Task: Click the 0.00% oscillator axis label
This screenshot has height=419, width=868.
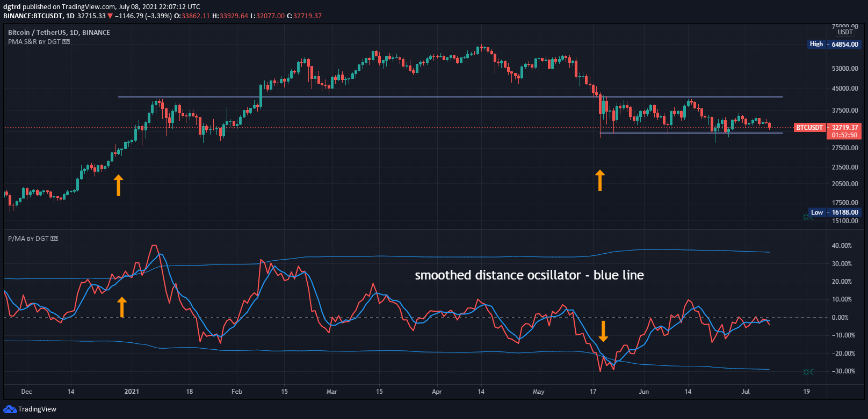Action: point(840,318)
